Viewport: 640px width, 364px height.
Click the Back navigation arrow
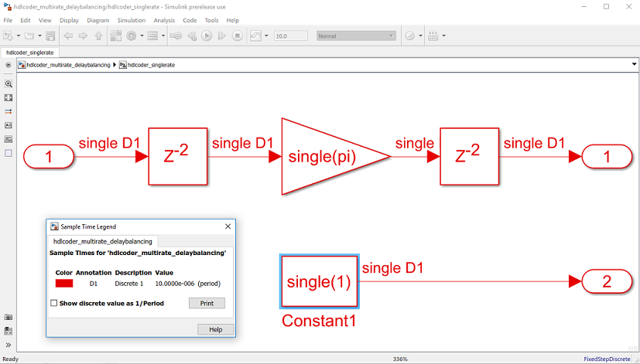click(x=68, y=36)
